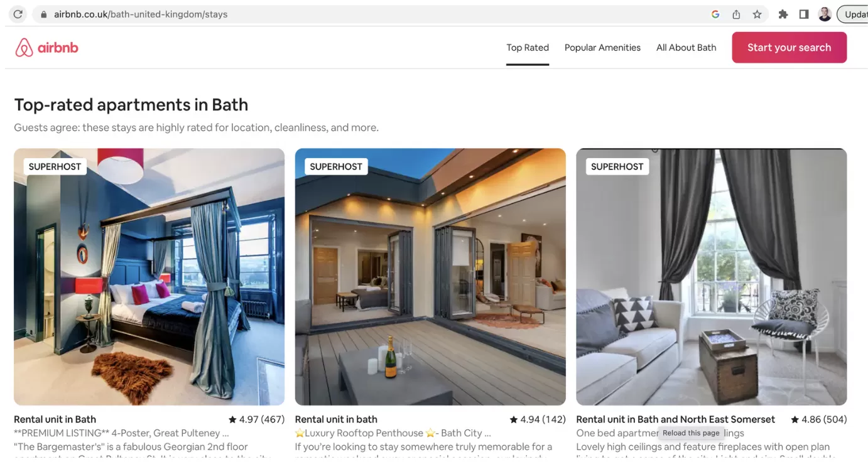Go to Airbnb home via logo

point(47,48)
